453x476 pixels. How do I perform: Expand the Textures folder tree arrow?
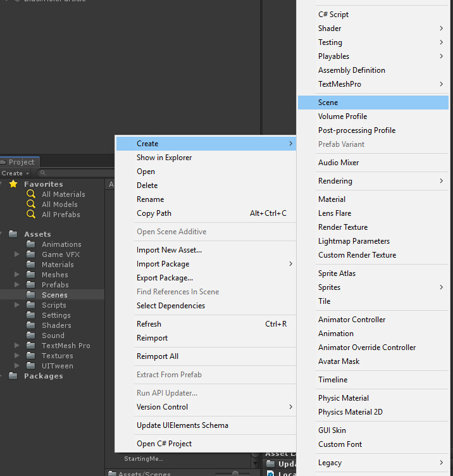pyautogui.click(x=17, y=356)
